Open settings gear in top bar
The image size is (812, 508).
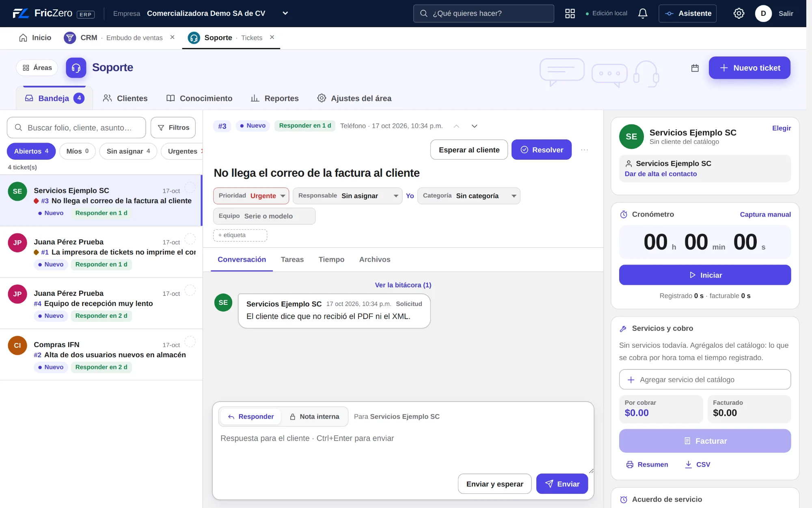tap(739, 13)
